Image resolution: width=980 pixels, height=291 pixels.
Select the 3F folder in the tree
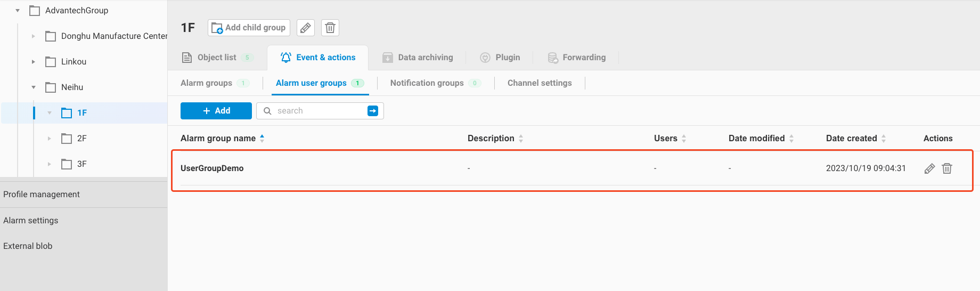pos(81,164)
